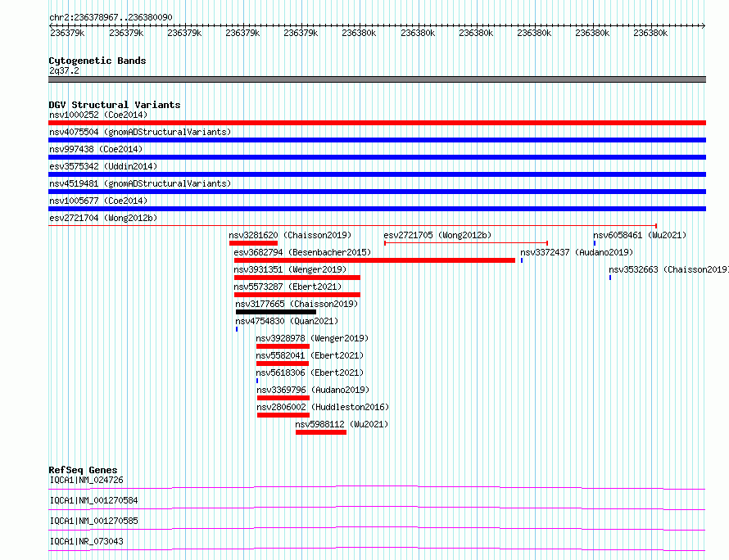
Task: Select nsv6058461 (Wu2021) label
Action: (640, 235)
